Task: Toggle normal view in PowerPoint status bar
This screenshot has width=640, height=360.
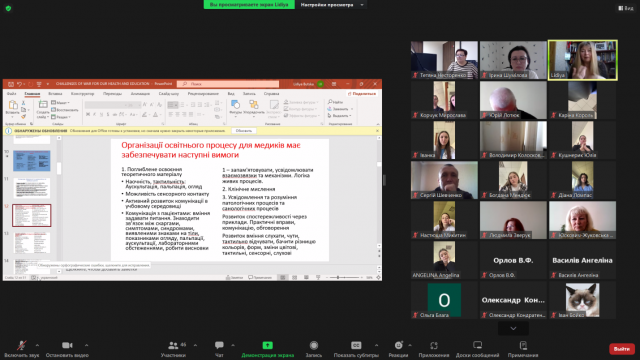Action: tap(282, 278)
